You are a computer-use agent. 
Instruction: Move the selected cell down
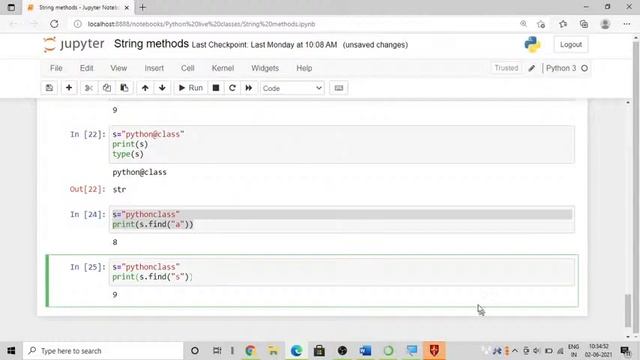tap(162, 88)
